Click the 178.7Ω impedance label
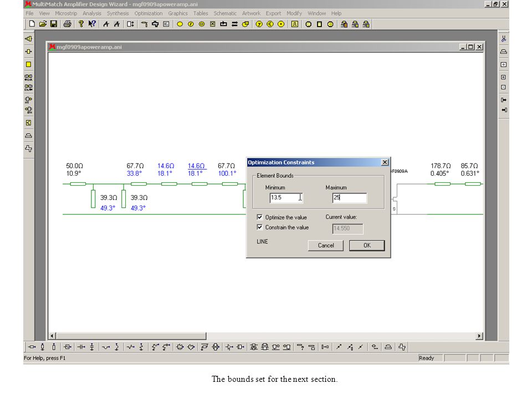This screenshot has height=399, width=532. pyautogui.click(x=441, y=166)
